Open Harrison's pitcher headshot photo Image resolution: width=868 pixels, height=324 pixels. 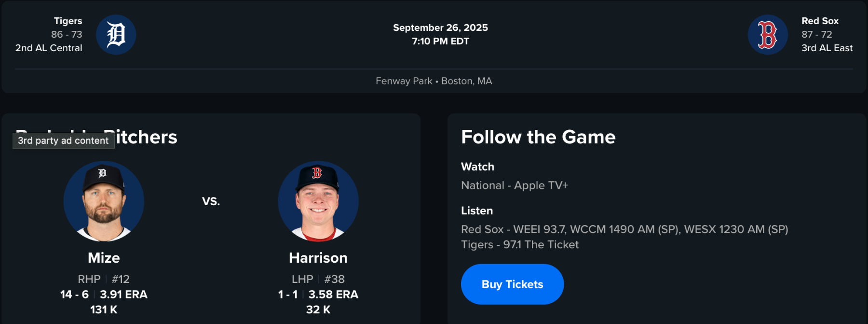click(318, 201)
